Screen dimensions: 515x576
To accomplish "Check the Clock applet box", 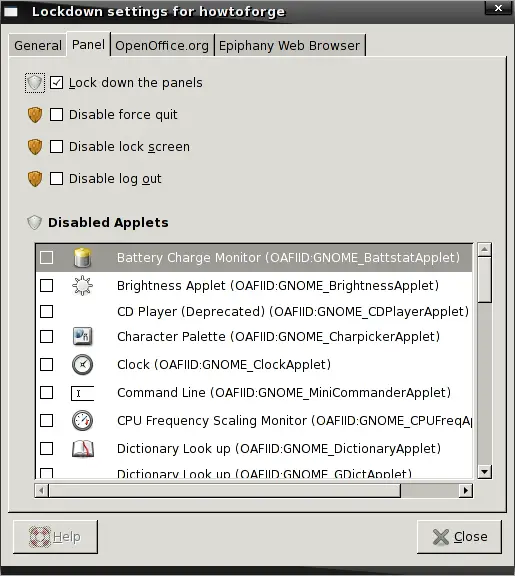I will [47, 365].
